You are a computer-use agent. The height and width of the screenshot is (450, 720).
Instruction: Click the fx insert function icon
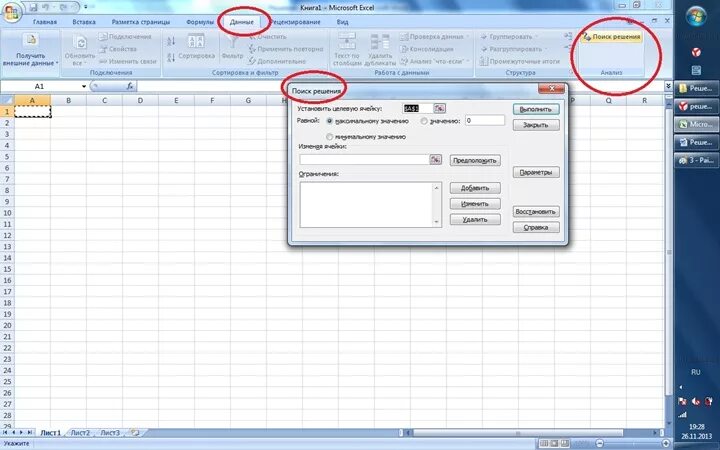(130, 86)
